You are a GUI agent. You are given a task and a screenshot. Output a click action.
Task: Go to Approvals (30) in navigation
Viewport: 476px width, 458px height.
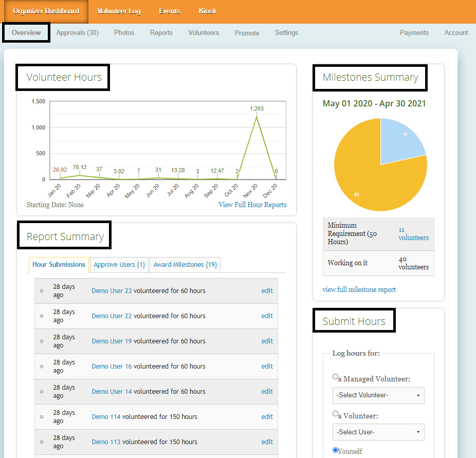77,33
